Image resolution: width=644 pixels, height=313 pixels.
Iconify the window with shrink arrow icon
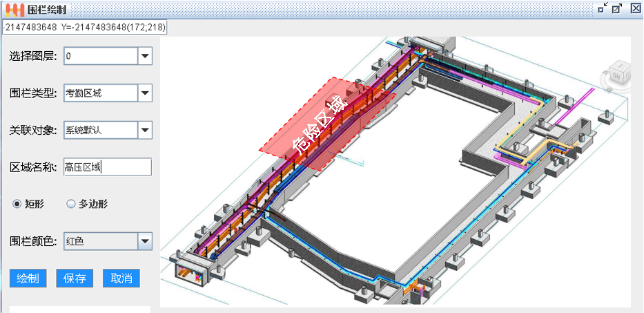click(x=603, y=9)
